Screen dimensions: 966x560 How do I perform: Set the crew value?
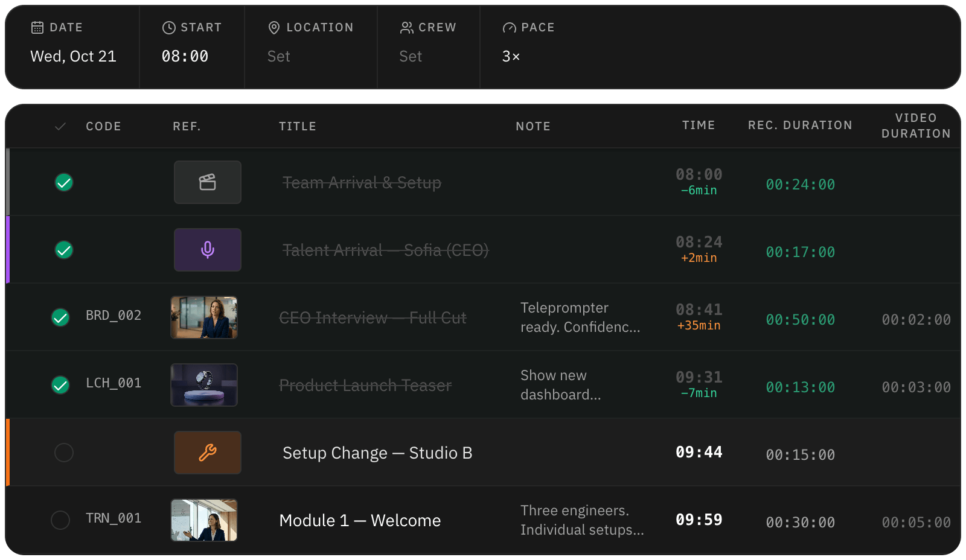pyautogui.click(x=411, y=56)
